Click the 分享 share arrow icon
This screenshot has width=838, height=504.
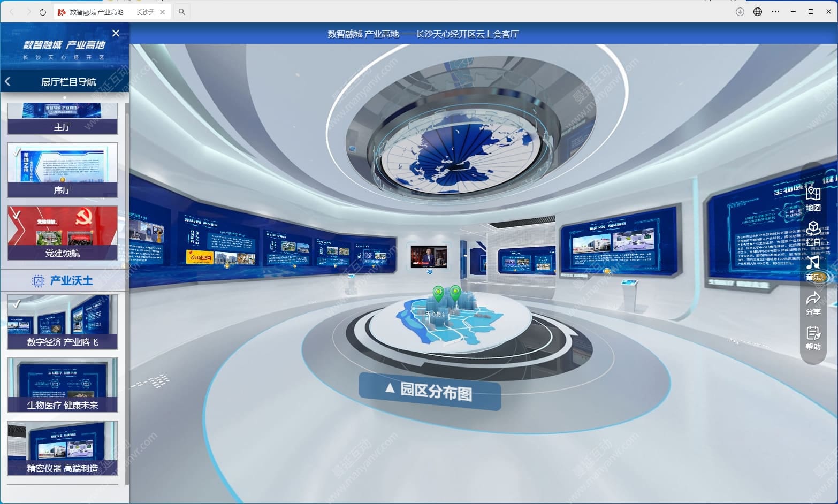click(x=813, y=303)
